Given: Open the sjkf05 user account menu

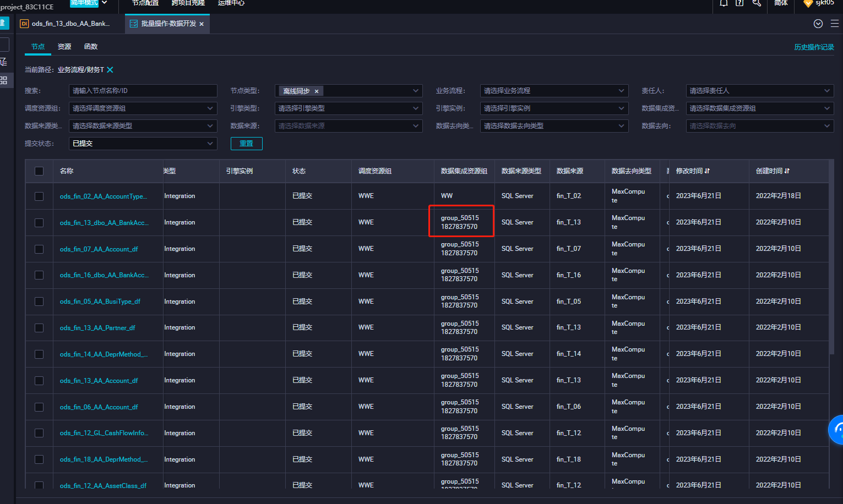Looking at the screenshot, I should pos(819,3).
